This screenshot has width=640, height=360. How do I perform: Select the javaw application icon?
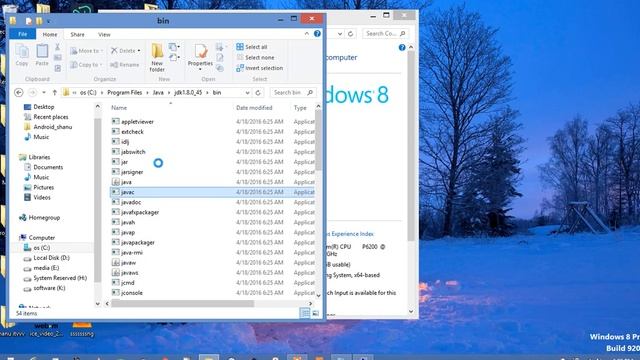point(116,262)
